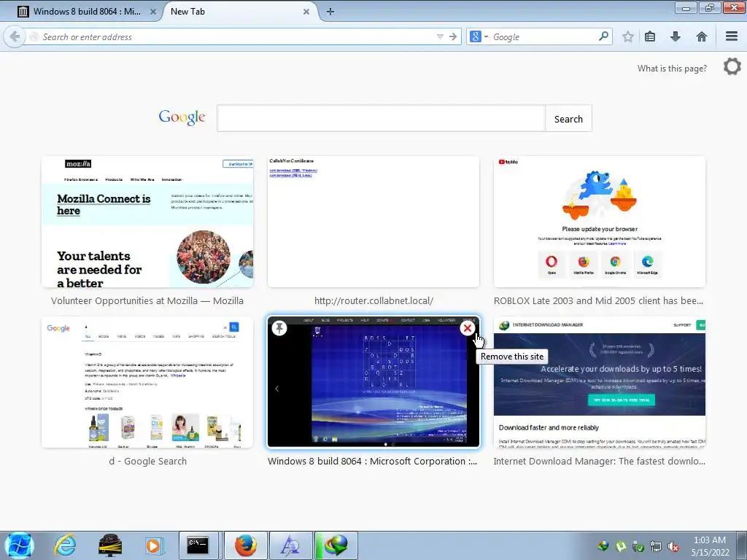The height and width of the screenshot is (560, 747).
Task: Click the IDM globe tray icon
Action: 603,546
